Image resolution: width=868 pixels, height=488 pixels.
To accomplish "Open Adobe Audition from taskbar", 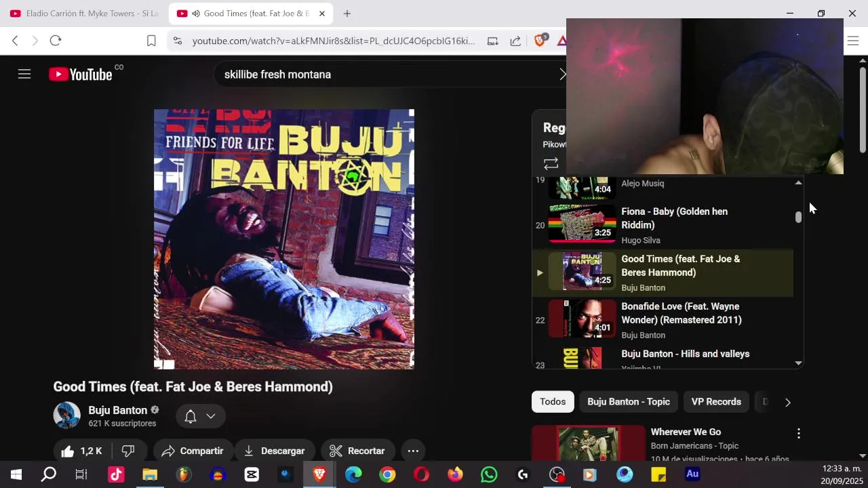I will pos(692,474).
